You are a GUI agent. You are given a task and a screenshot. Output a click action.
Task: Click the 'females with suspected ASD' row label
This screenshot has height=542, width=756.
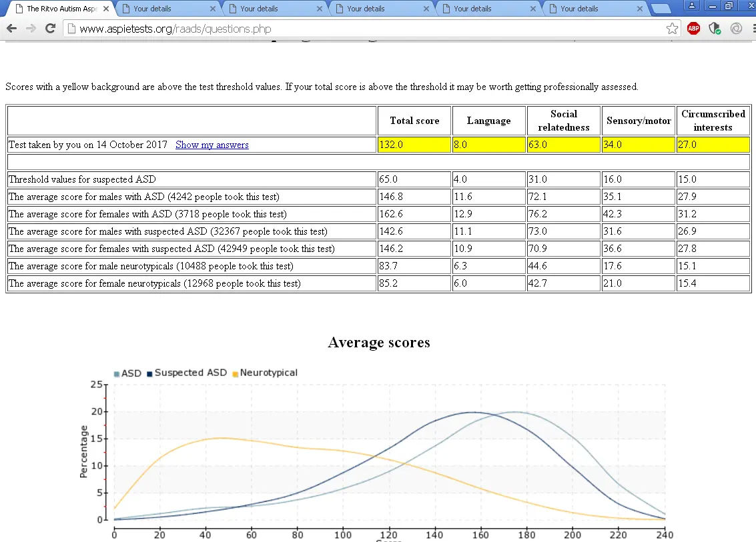171,249
